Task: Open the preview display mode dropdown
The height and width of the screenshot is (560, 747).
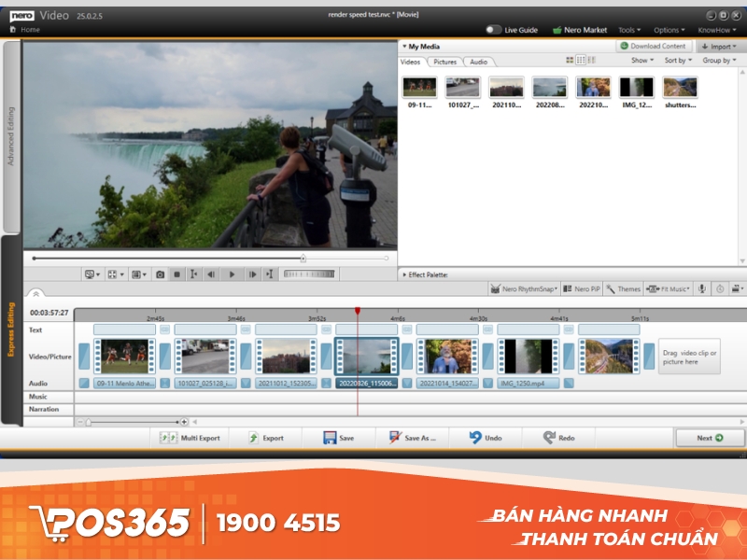Action: 138,274
